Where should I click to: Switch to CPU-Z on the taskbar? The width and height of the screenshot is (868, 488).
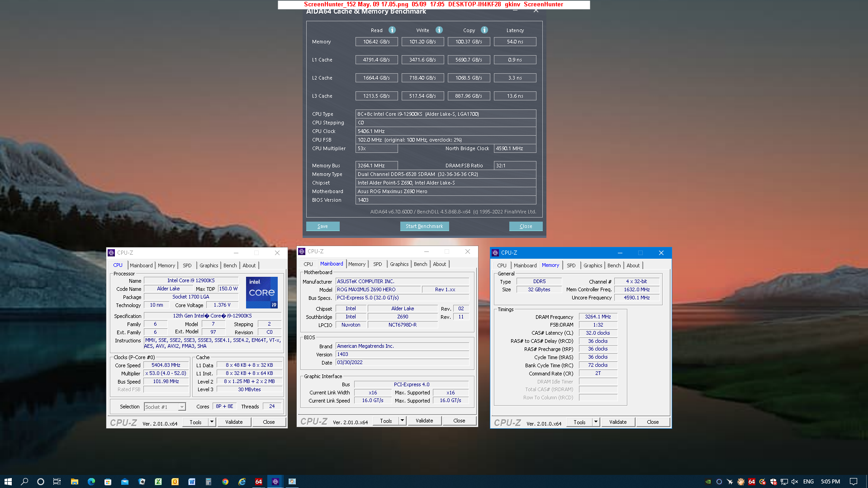tap(275, 482)
